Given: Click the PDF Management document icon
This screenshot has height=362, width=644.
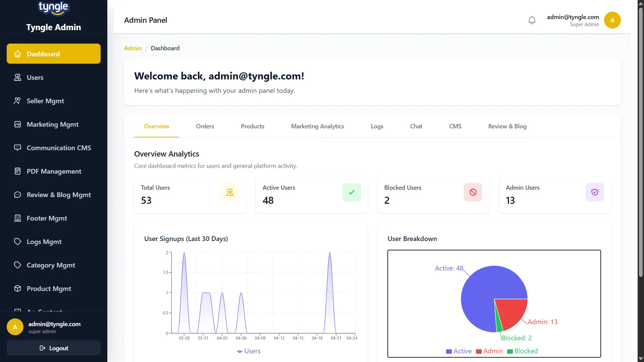Looking at the screenshot, I should [18, 171].
